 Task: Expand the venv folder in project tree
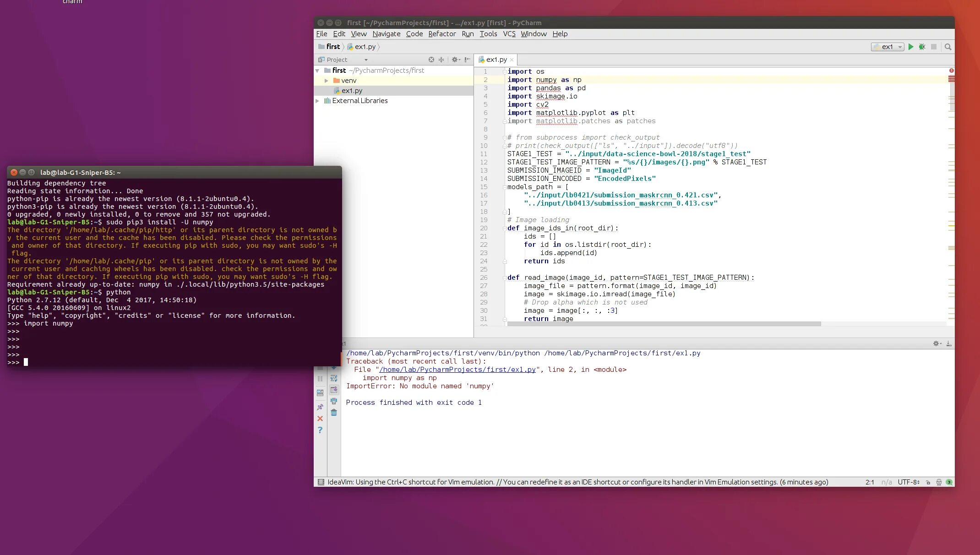click(326, 81)
